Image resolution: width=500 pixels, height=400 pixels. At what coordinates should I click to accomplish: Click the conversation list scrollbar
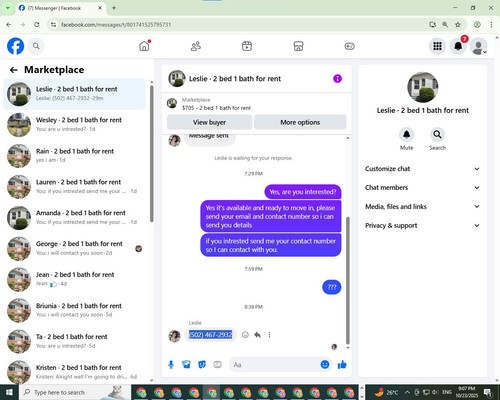[x=152, y=153]
